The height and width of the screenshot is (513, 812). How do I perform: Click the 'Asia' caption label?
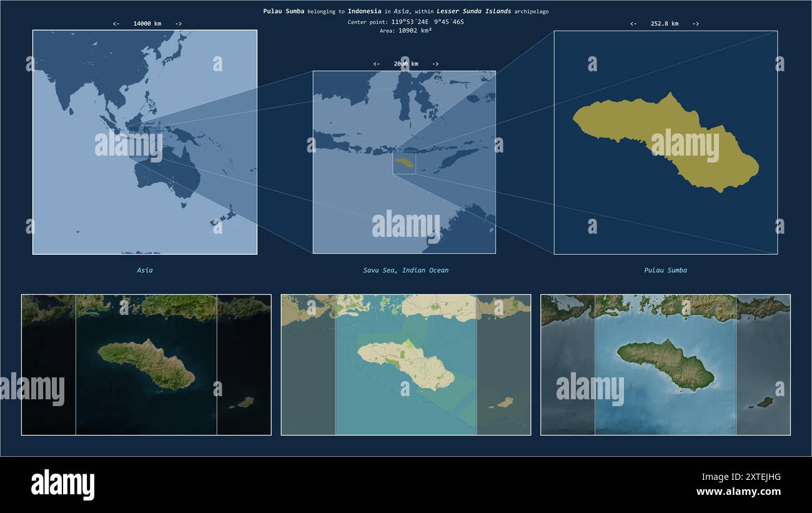click(x=145, y=271)
